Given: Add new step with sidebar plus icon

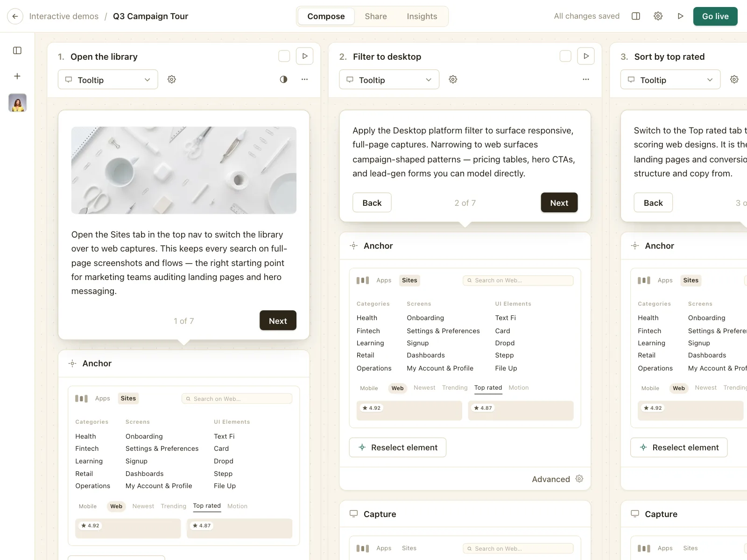Looking at the screenshot, I should click(x=17, y=76).
